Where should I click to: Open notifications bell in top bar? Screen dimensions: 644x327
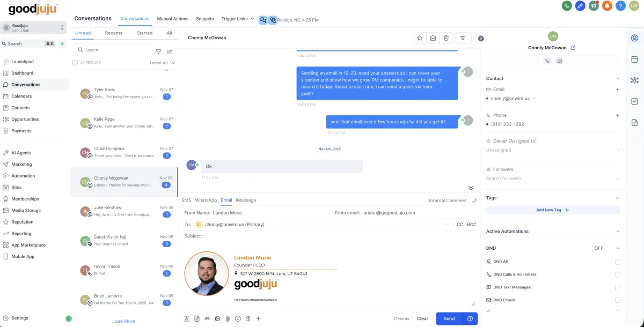(607, 6)
